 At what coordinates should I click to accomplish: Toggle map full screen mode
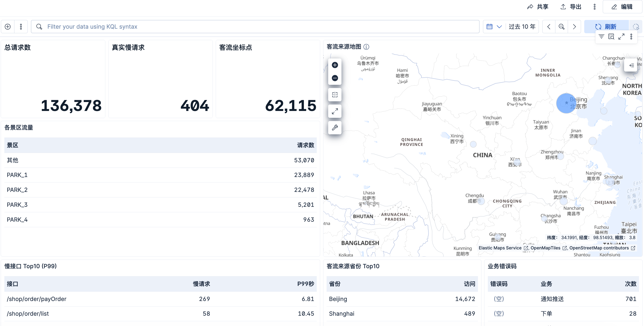pyautogui.click(x=335, y=111)
